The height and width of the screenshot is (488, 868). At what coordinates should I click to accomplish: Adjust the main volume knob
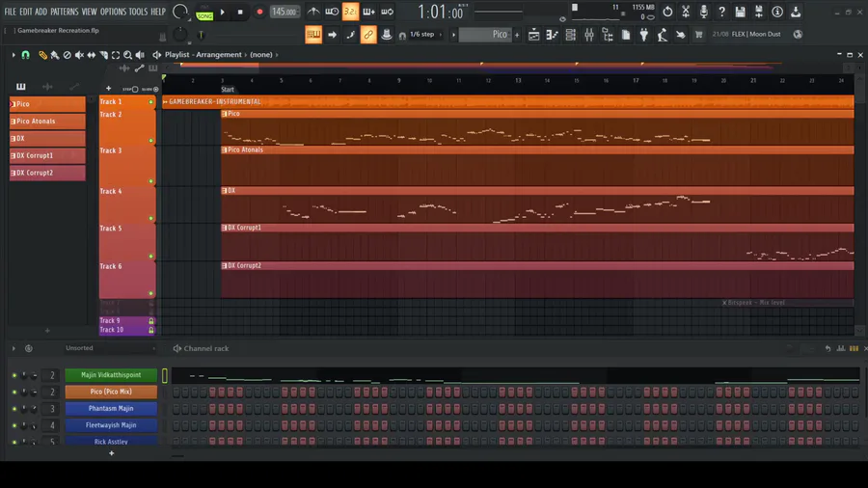click(180, 12)
